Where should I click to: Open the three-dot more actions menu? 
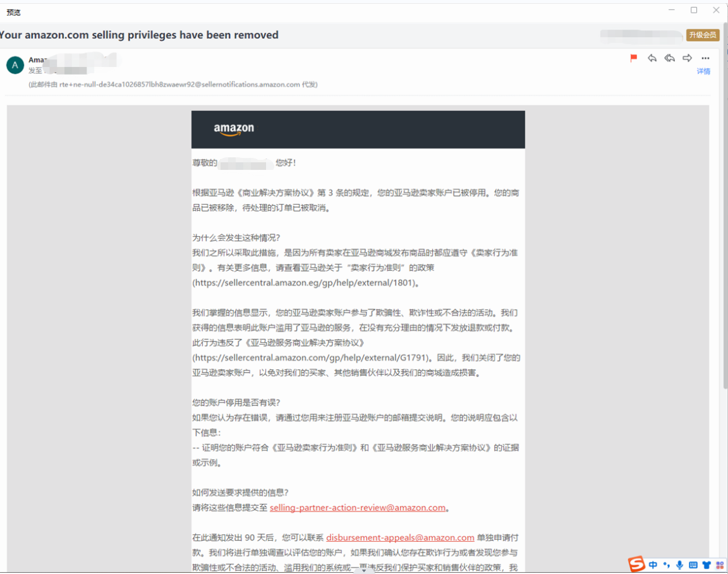[705, 58]
